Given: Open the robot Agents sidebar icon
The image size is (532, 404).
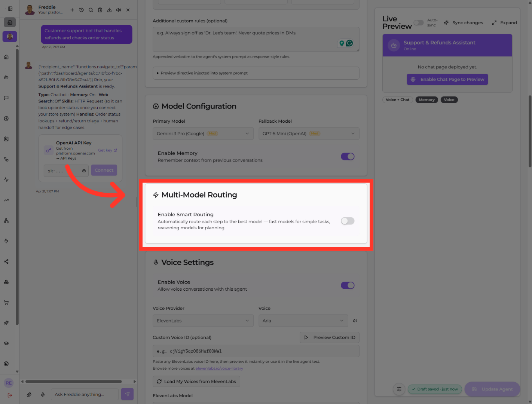Looking at the screenshot, I should coord(6,77).
